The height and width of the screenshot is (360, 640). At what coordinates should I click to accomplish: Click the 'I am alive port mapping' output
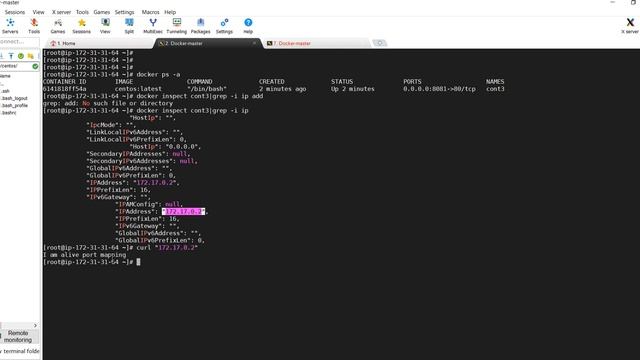84,255
